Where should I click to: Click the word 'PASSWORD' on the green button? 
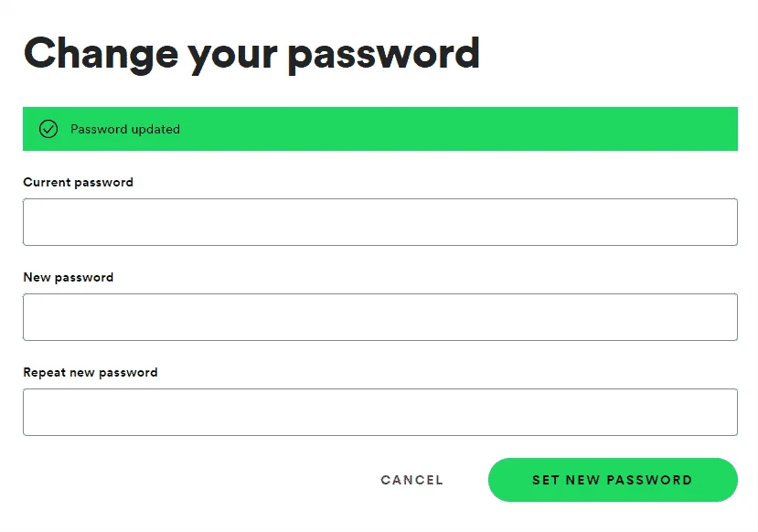tap(649, 480)
